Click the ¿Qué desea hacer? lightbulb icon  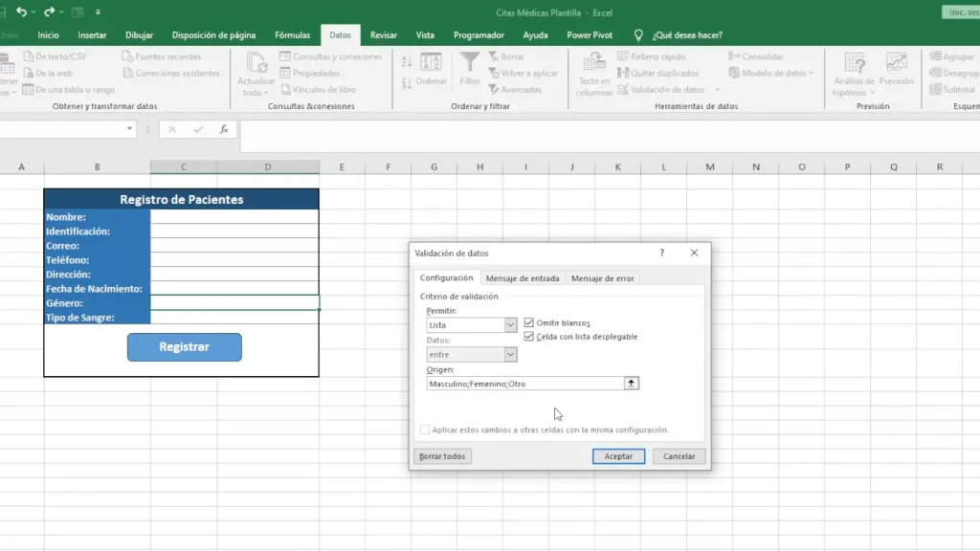click(x=638, y=35)
